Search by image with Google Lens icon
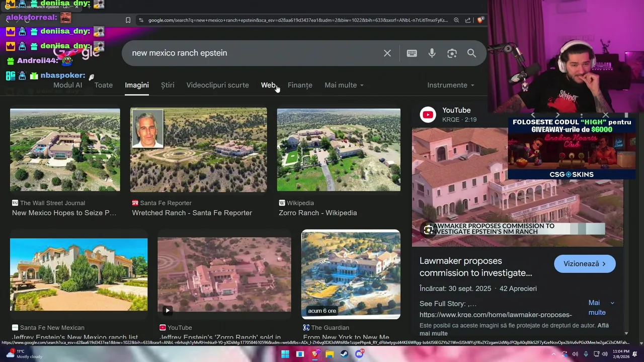This screenshot has height=362, width=644. coord(452,53)
